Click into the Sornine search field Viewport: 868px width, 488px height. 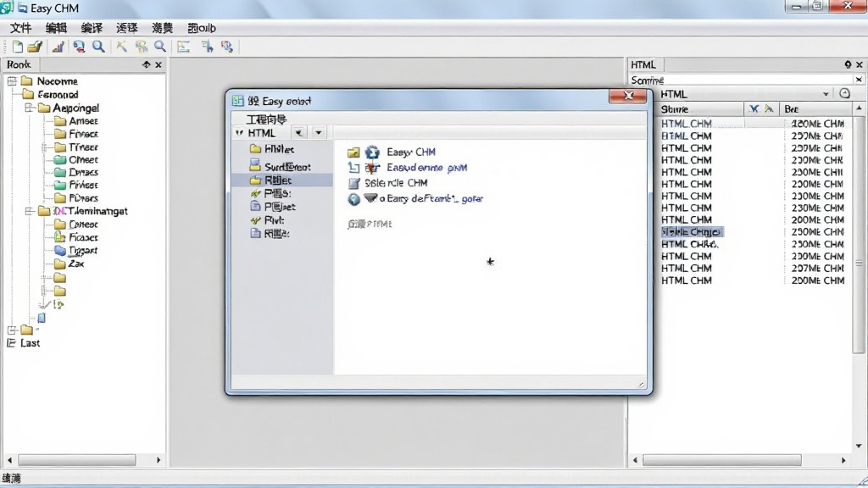click(742, 80)
